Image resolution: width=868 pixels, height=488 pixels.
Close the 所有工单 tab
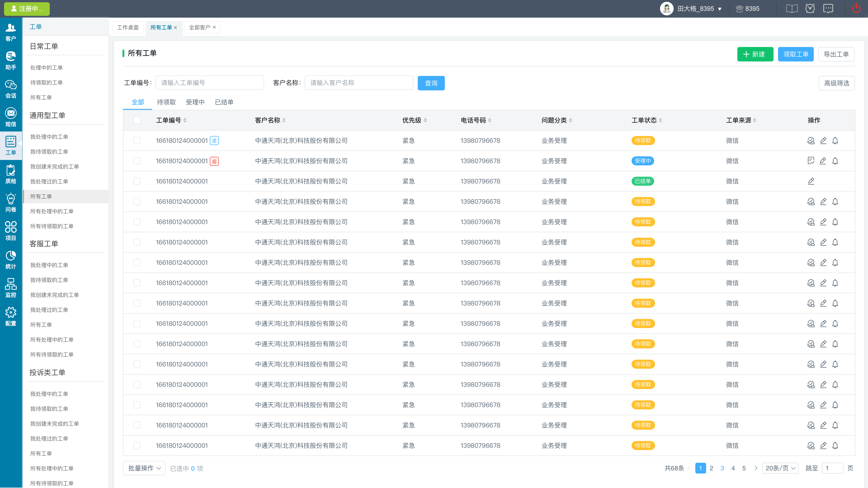pos(176,28)
